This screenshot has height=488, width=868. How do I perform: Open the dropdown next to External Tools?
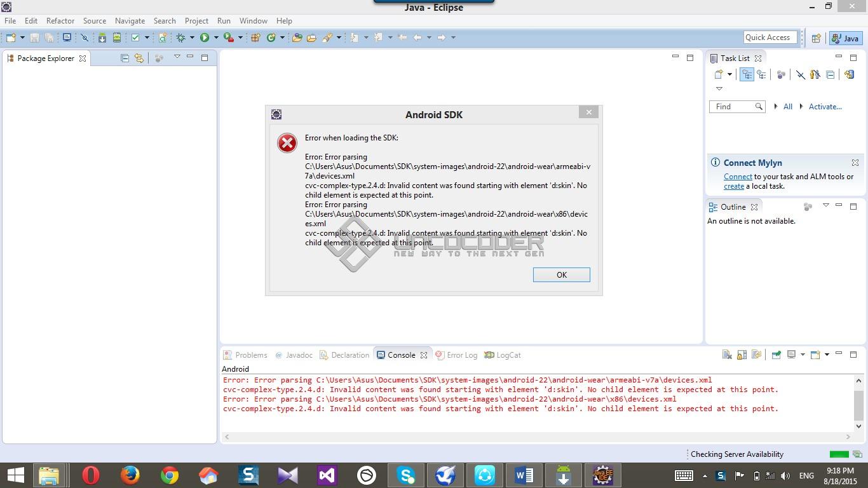click(240, 37)
